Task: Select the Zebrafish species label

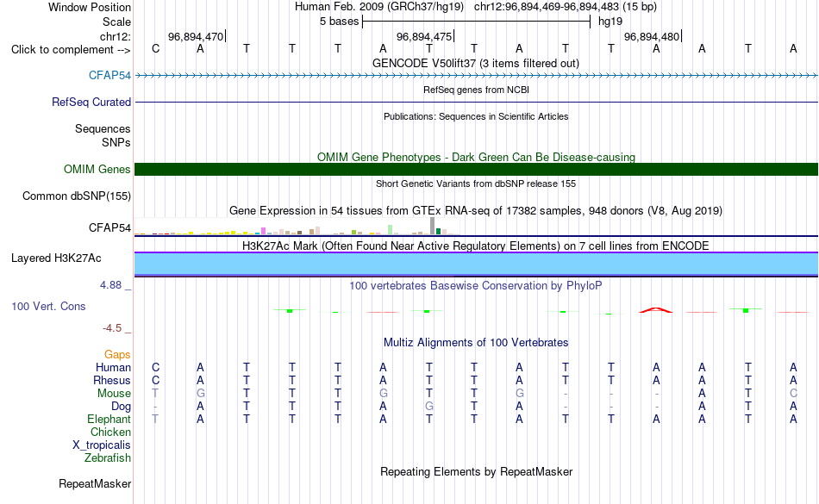Action: 108,457
